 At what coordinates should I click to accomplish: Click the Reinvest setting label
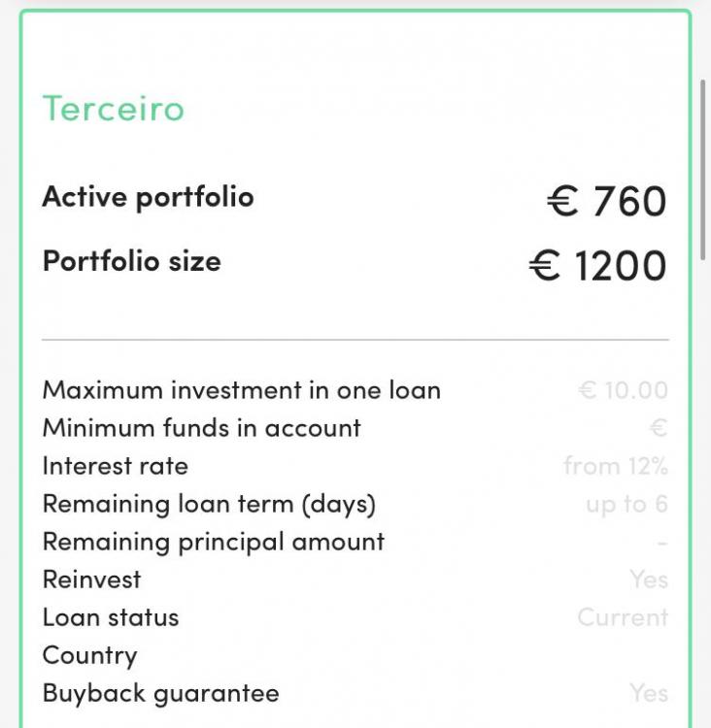click(x=91, y=579)
